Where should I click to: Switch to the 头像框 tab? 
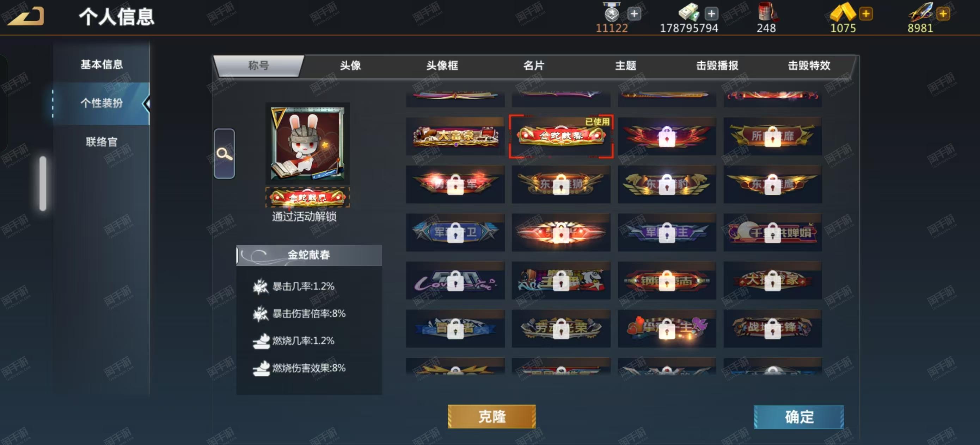pos(442,66)
